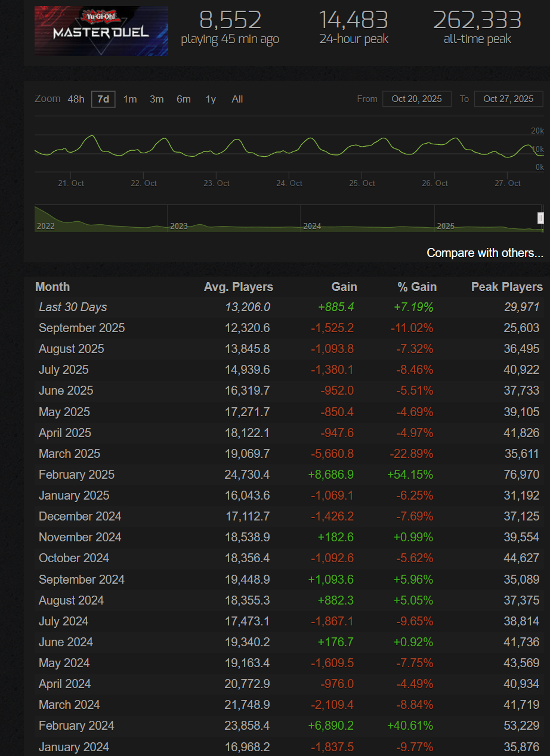Click the January 2024 month cell
Image resolution: width=550 pixels, height=756 pixels.
pyautogui.click(x=74, y=747)
